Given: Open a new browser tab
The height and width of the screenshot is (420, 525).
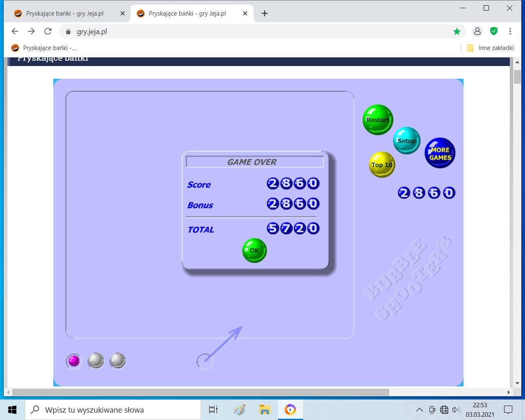Looking at the screenshot, I should tap(265, 14).
